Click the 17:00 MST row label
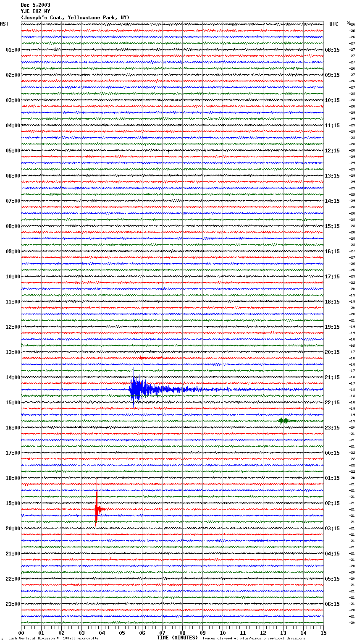Image resolution: width=357 pixels, height=644 pixels. coord(13,453)
